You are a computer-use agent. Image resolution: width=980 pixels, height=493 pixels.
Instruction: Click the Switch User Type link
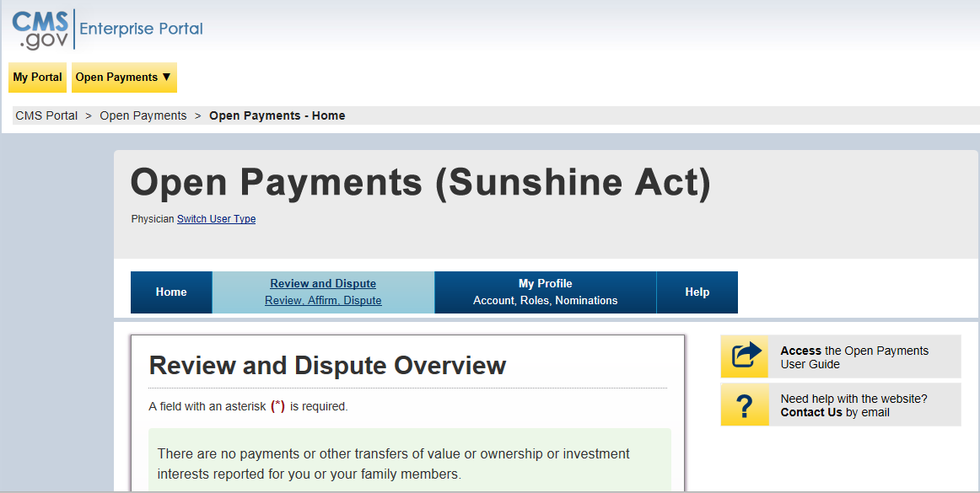(x=216, y=219)
